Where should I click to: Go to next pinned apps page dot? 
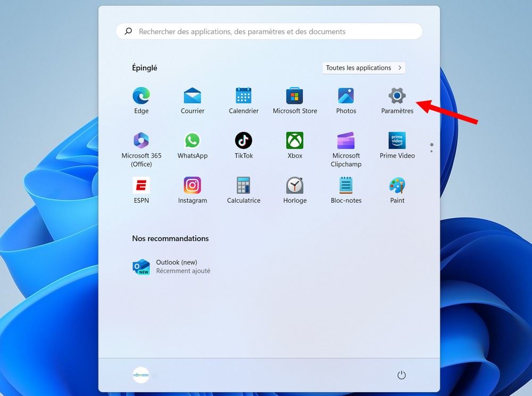point(431,151)
